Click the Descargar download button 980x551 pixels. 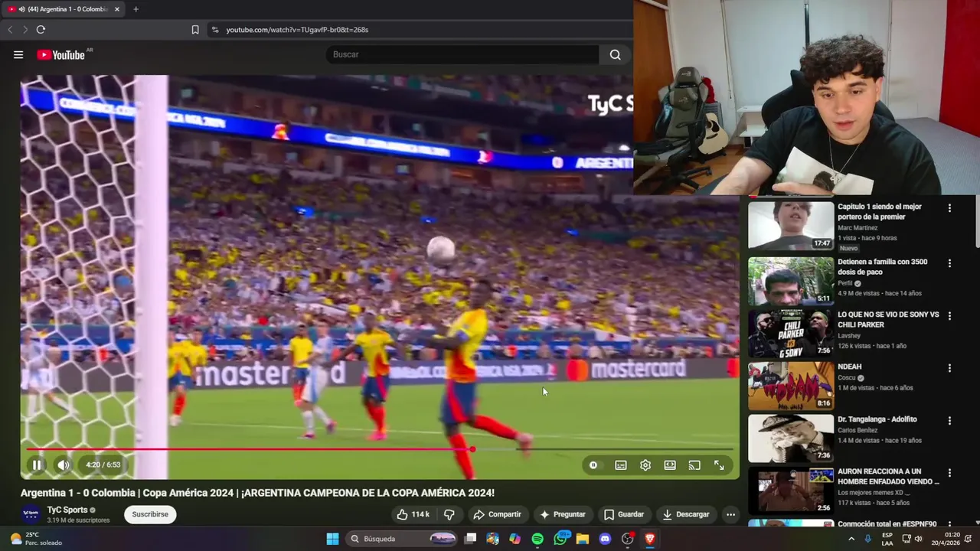tap(686, 514)
